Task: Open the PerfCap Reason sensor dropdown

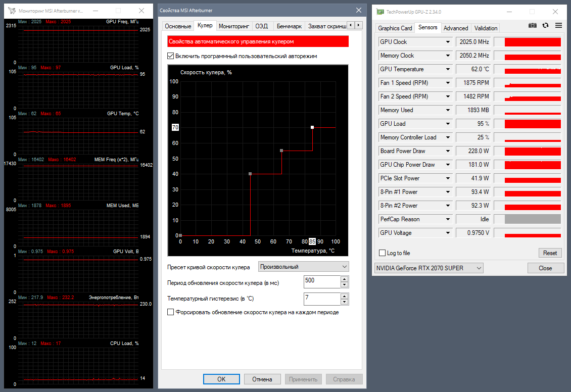Action: point(448,219)
